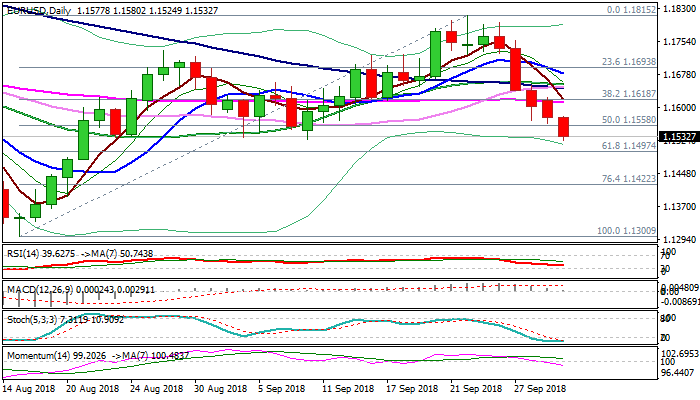Viewport: 700px width, 400px height.
Task: Click the last red candlestick on chart
Action: [x=564, y=127]
